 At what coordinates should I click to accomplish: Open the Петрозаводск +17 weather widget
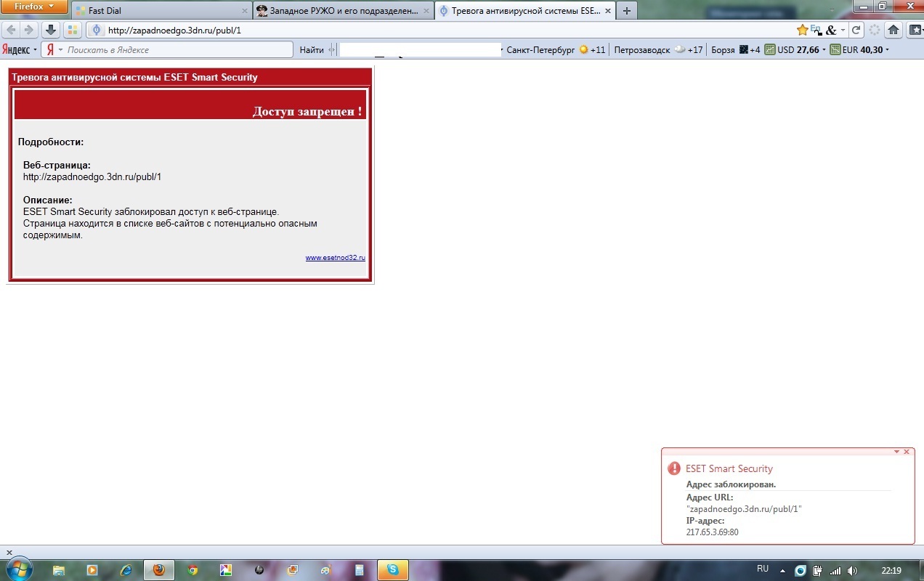point(659,50)
